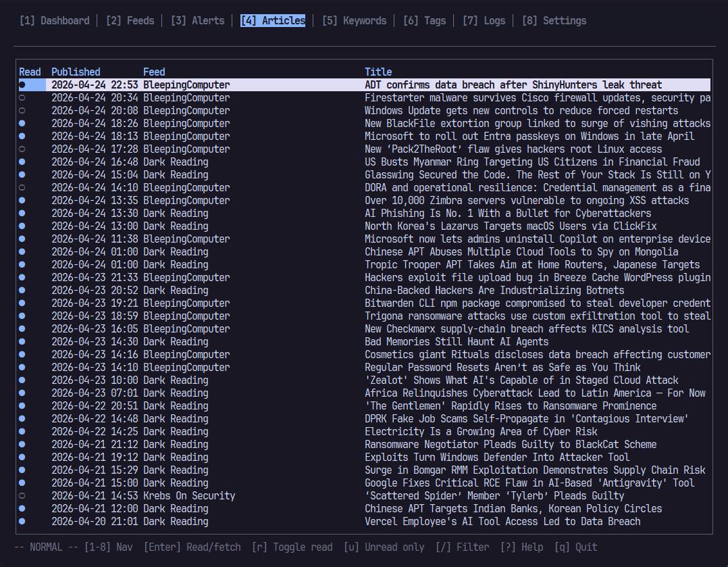Open article ADT confirms data breach after ShinyHunters
This screenshot has width=728, height=567.
(365, 85)
